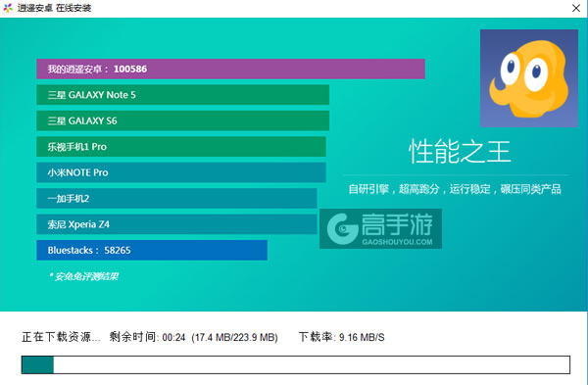Click the yellow octopus mascot image

[529, 78]
